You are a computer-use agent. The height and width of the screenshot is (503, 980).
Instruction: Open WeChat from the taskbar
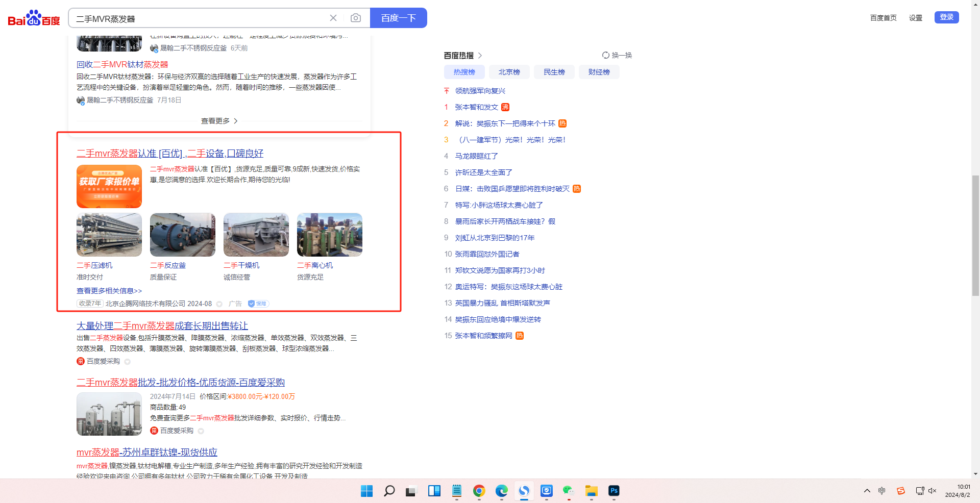[x=569, y=491]
